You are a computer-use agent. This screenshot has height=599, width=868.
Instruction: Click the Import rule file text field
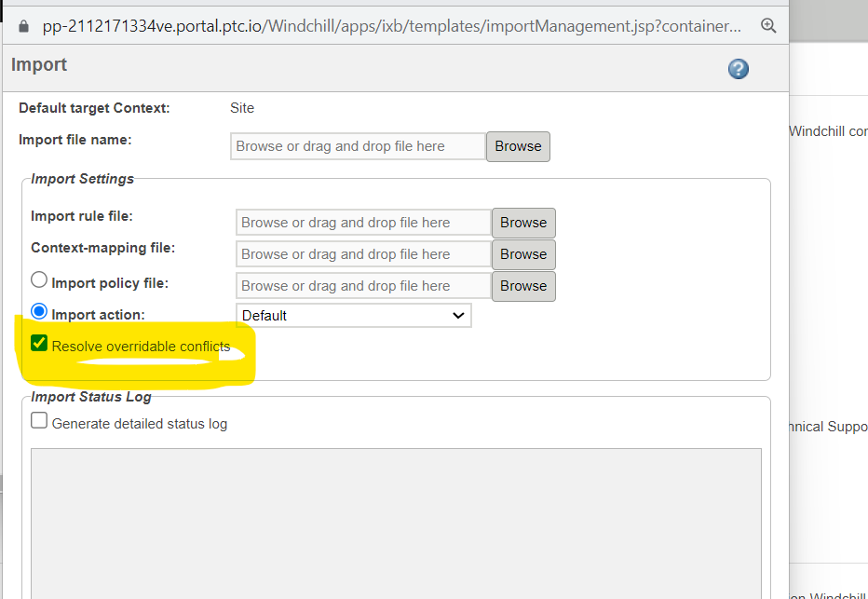pos(362,223)
